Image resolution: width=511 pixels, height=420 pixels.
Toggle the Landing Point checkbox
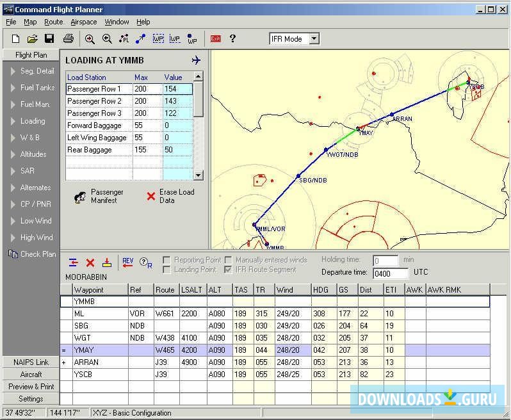pos(166,270)
